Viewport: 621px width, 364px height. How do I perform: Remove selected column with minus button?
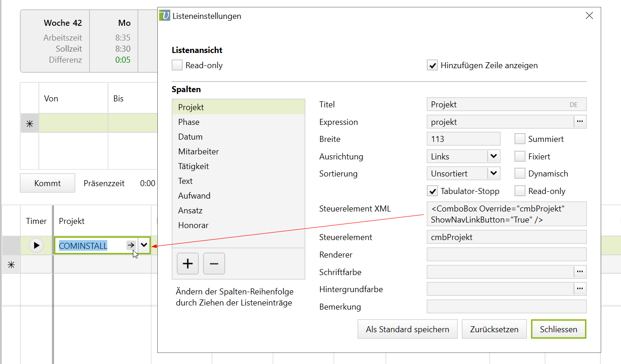point(214,264)
